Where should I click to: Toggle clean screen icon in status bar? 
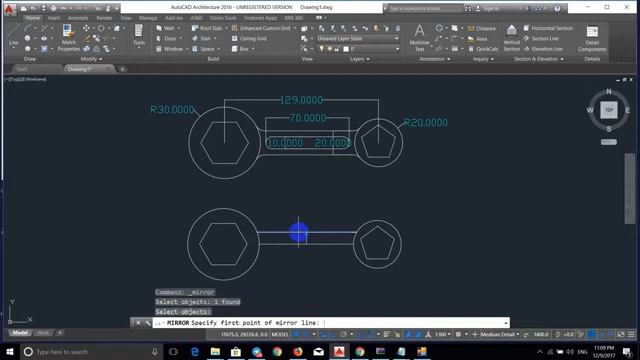pyautogui.click(x=620, y=334)
